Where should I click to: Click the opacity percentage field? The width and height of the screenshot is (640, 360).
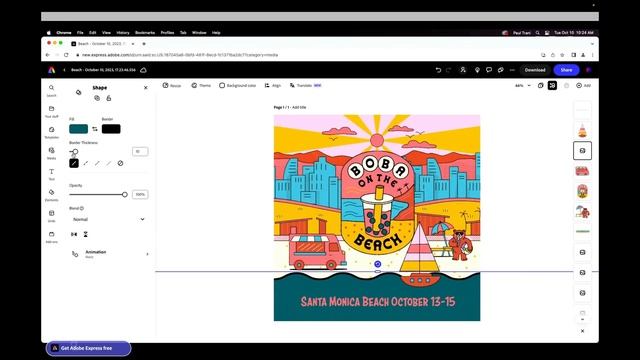pyautogui.click(x=140, y=194)
